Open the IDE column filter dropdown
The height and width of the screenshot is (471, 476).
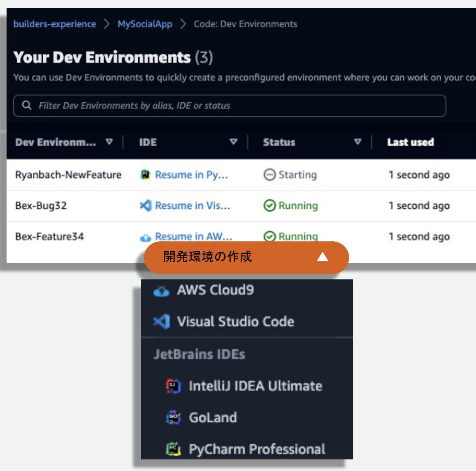tap(234, 142)
